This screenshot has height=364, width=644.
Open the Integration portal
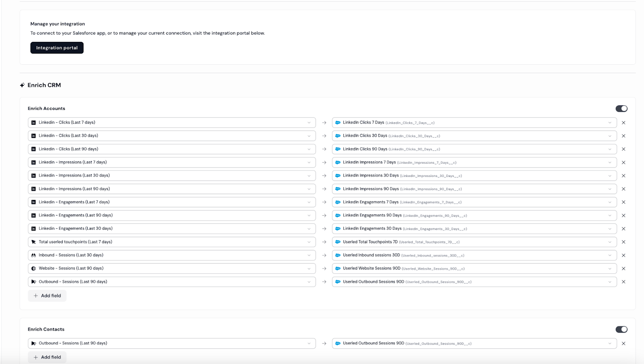click(x=57, y=48)
